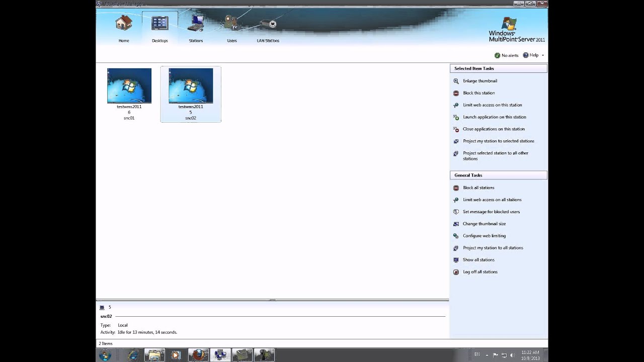Click Log off all stations link
Screen dimensions: 644x362
tap(480, 272)
